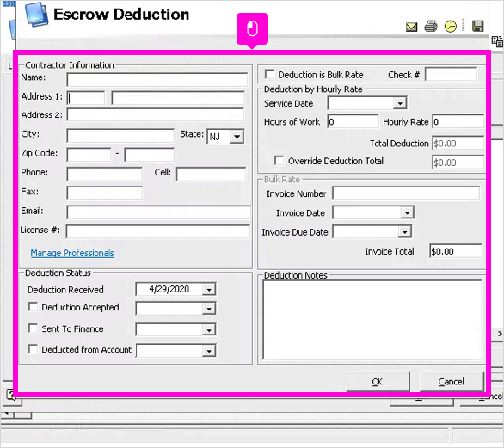Viewport: 504px width, 448px height.
Task: Click the yellow clock icon in header
Action: tap(451, 27)
